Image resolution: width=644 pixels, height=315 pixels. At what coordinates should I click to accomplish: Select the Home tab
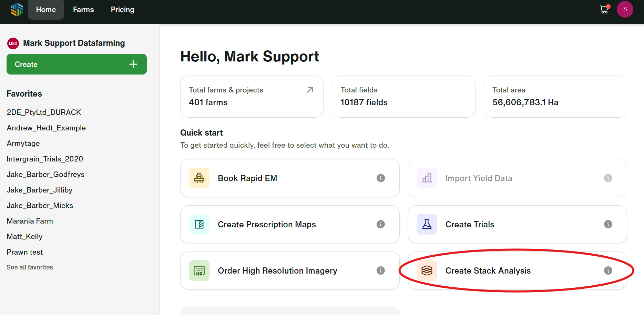click(x=46, y=10)
